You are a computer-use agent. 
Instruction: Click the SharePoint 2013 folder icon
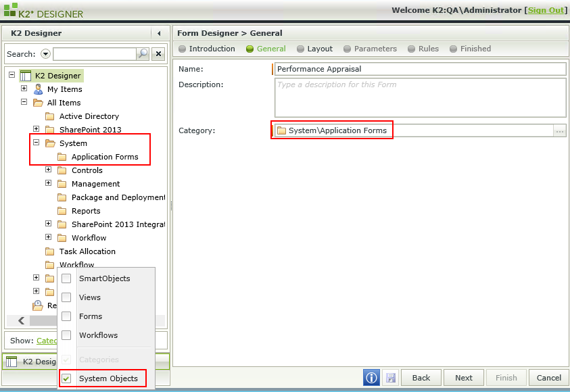(50, 130)
